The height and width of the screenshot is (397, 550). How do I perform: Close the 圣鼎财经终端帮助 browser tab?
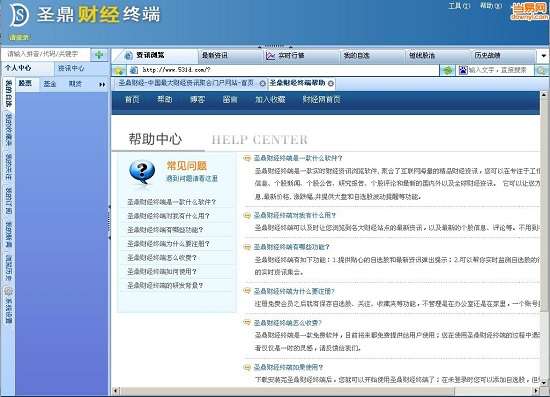click(330, 83)
